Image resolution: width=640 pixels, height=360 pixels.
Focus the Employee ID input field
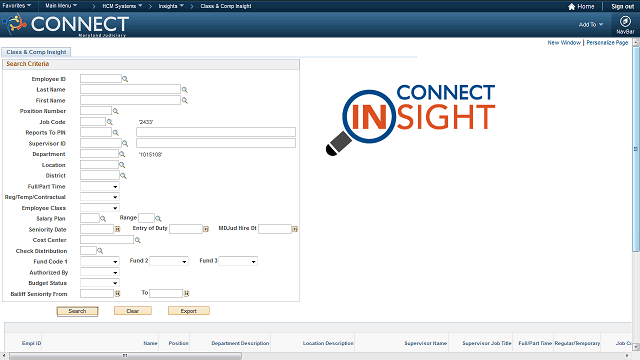click(x=101, y=79)
